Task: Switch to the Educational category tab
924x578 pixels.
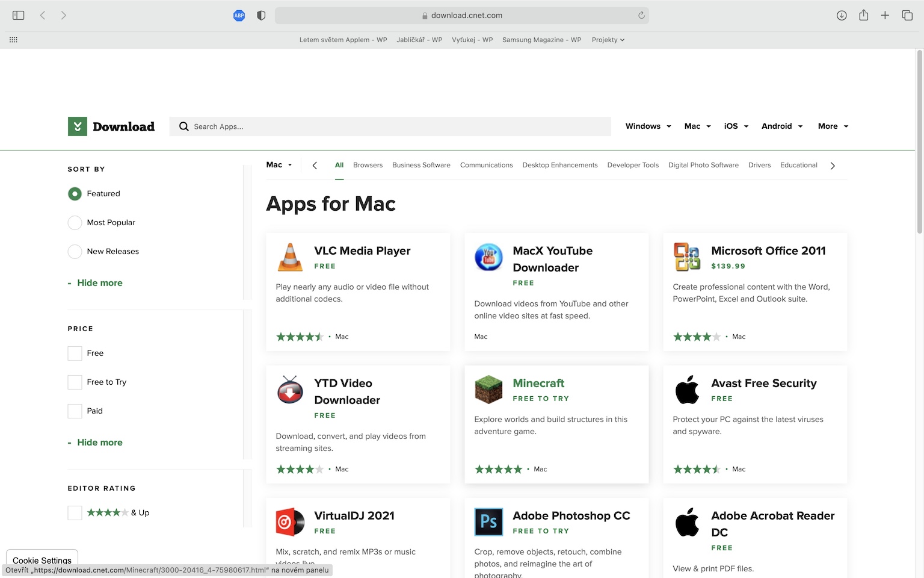Action: [799, 165]
